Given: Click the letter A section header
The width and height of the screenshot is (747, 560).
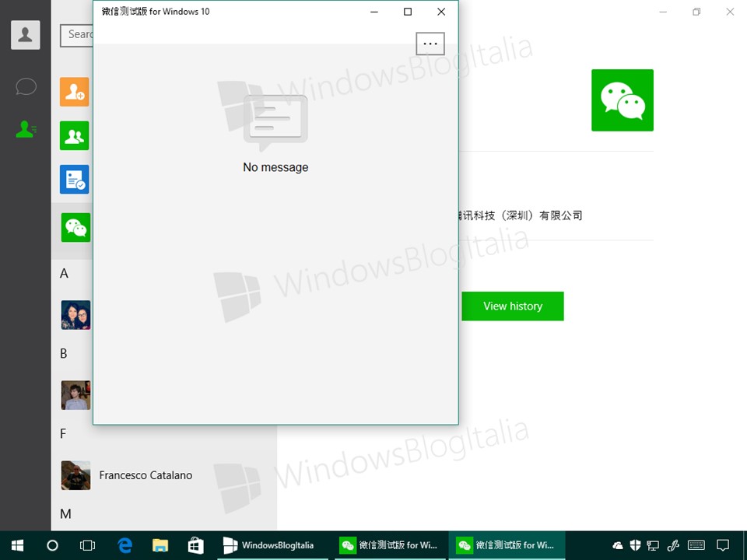Looking at the screenshot, I should 64,273.
